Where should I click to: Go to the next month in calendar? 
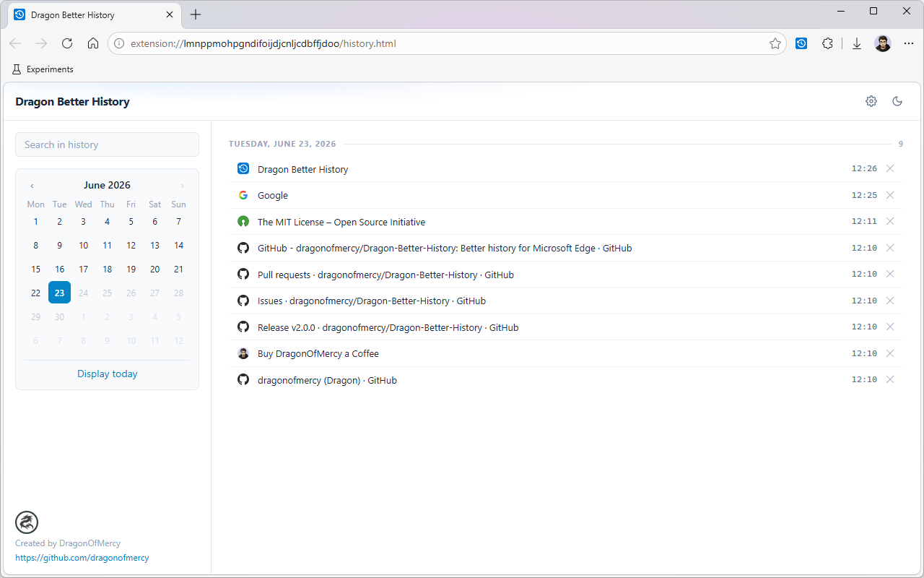pos(182,186)
